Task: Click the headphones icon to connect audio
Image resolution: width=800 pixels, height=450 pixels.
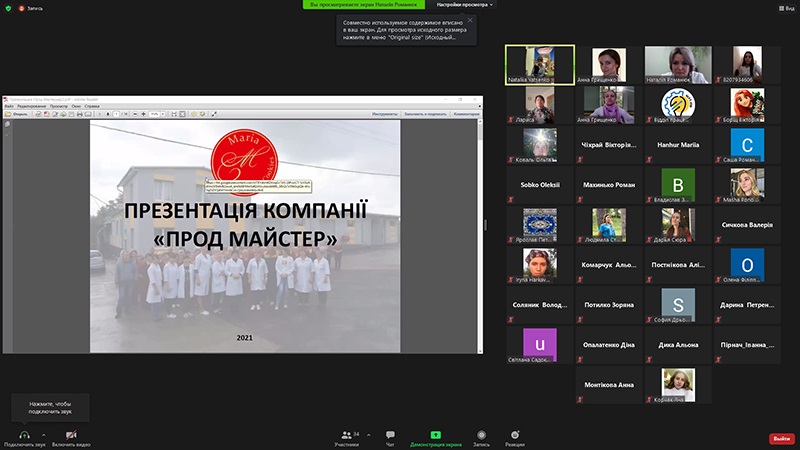Action: [24, 434]
